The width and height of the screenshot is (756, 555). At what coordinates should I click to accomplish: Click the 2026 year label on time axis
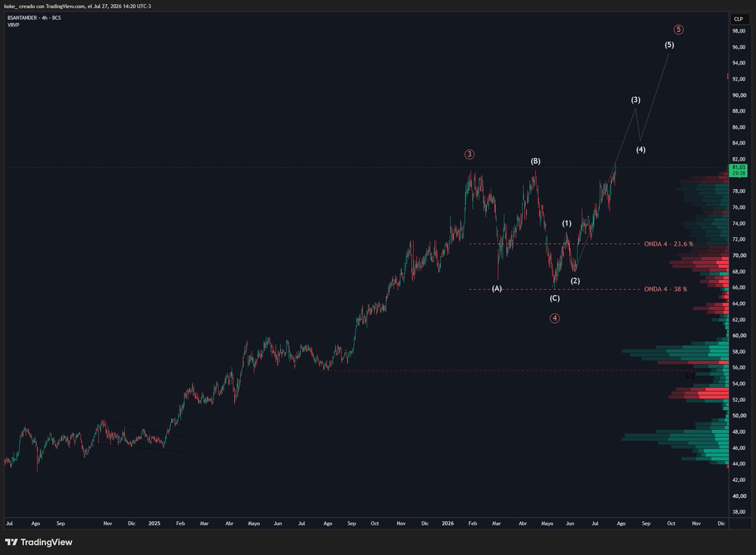(x=447, y=523)
